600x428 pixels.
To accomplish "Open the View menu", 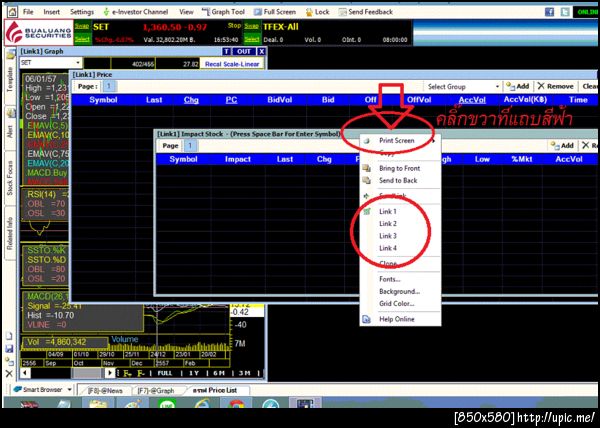I will (186, 12).
